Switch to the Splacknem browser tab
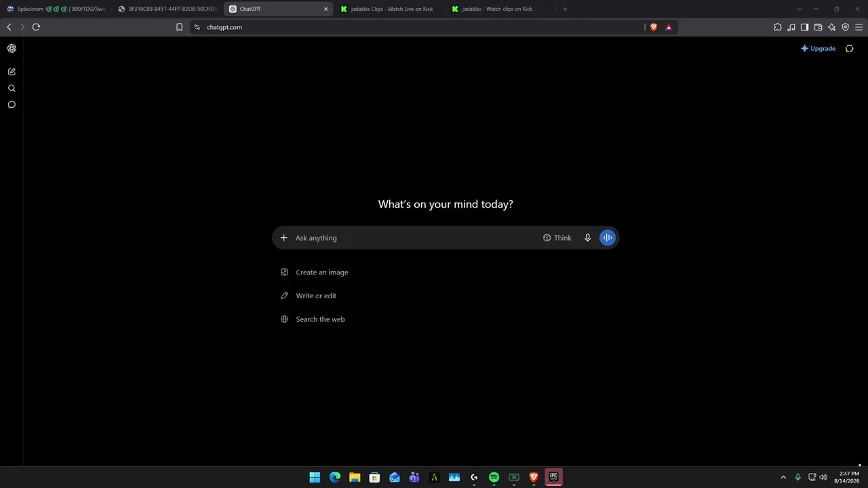This screenshot has height=488, width=868. 56,9
